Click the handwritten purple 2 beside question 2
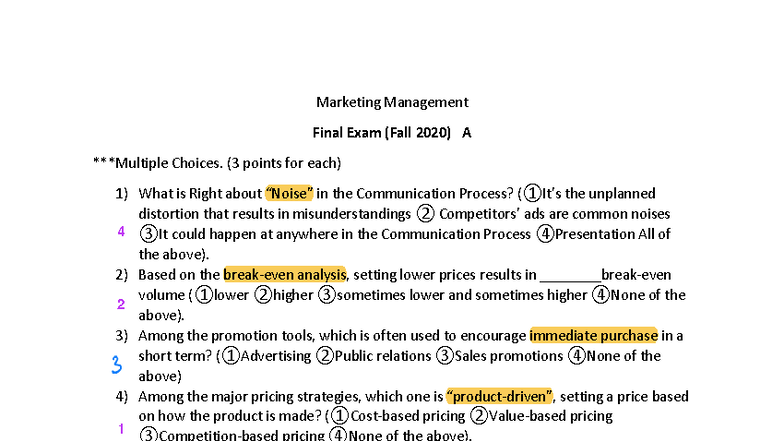The height and width of the screenshot is (441, 784). pyautogui.click(x=121, y=304)
